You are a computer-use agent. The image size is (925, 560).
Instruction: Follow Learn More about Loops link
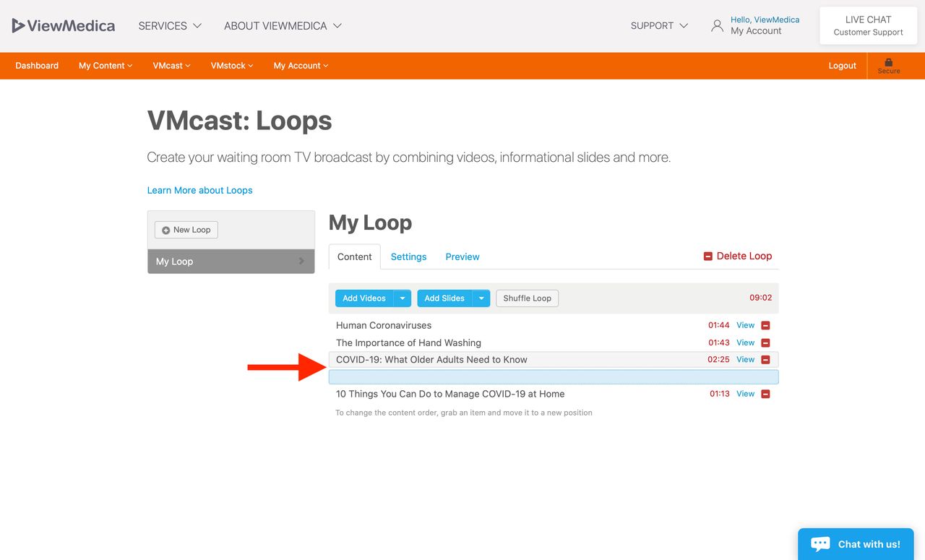click(x=199, y=191)
